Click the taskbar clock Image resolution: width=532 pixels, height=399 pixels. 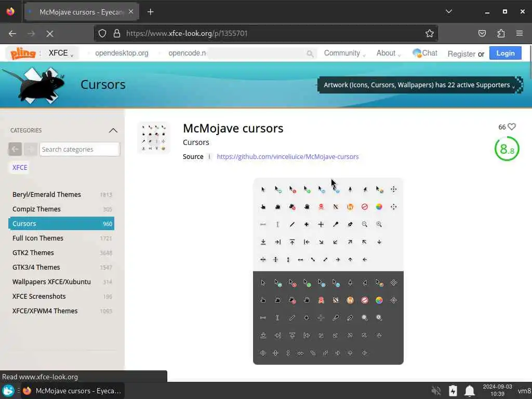497,391
